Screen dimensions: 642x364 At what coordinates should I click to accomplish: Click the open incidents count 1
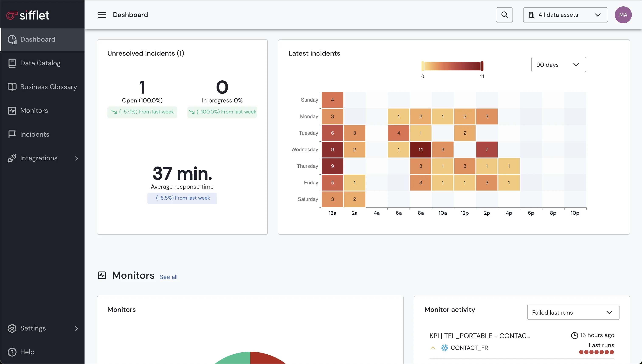pyautogui.click(x=142, y=87)
